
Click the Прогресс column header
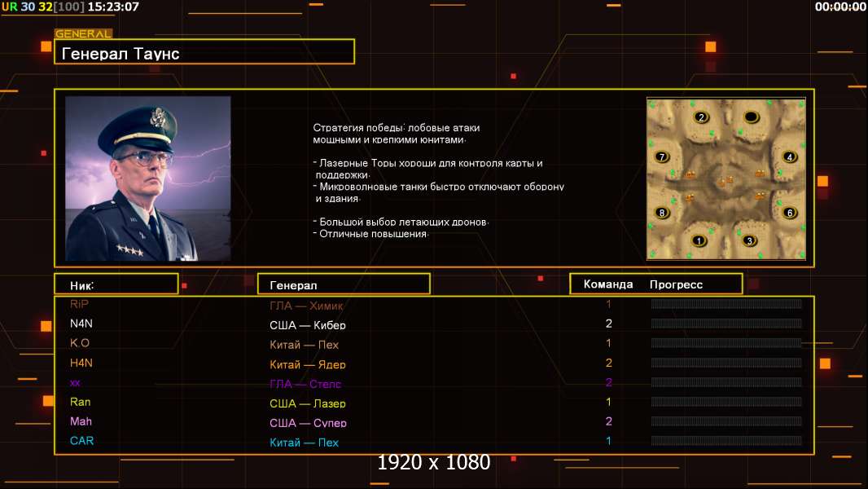[x=676, y=284]
